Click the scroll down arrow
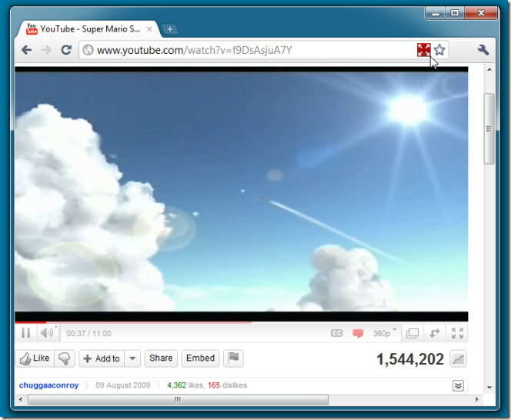This screenshot has height=420, width=511. point(489,388)
